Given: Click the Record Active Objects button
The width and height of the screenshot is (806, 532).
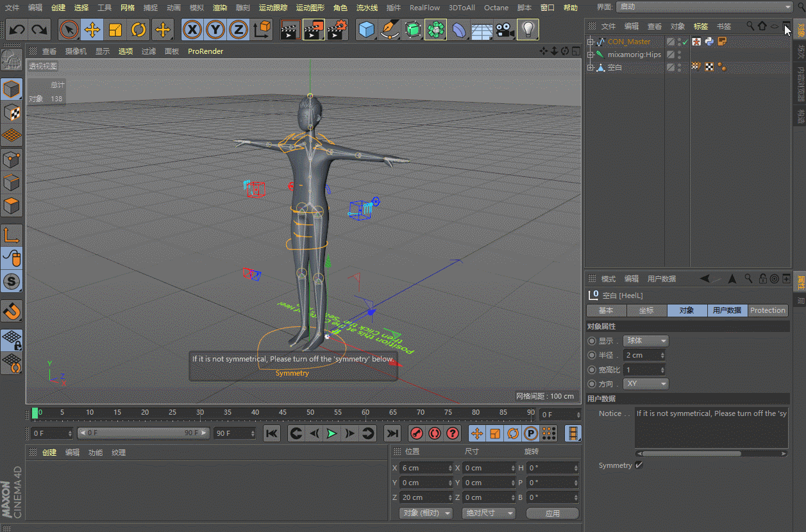Looking at the screenshot, I should pos(417,434).
